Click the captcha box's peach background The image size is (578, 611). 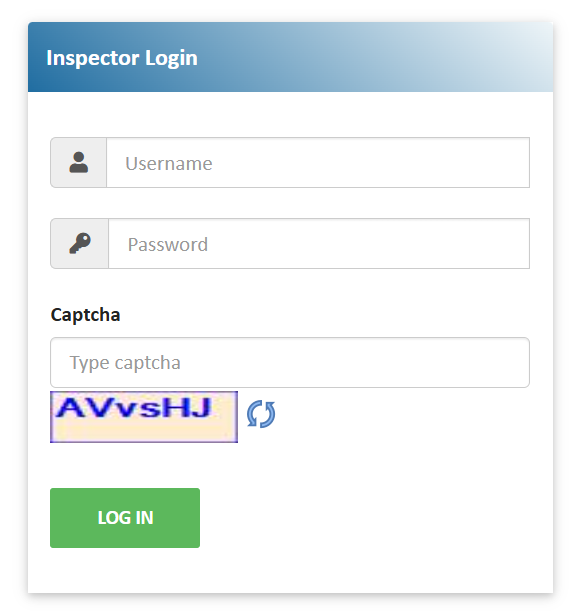coord(144,431)
